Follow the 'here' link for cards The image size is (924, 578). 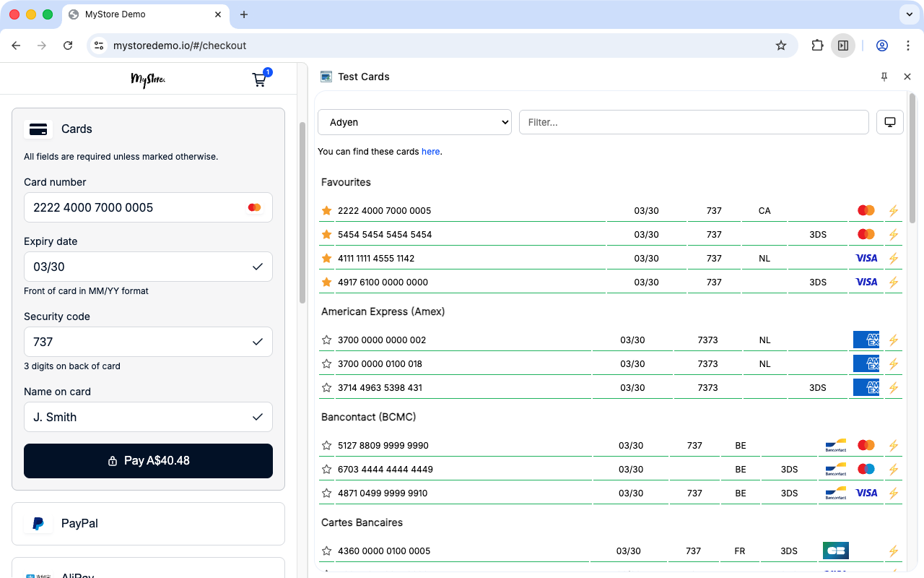(430, 152)
